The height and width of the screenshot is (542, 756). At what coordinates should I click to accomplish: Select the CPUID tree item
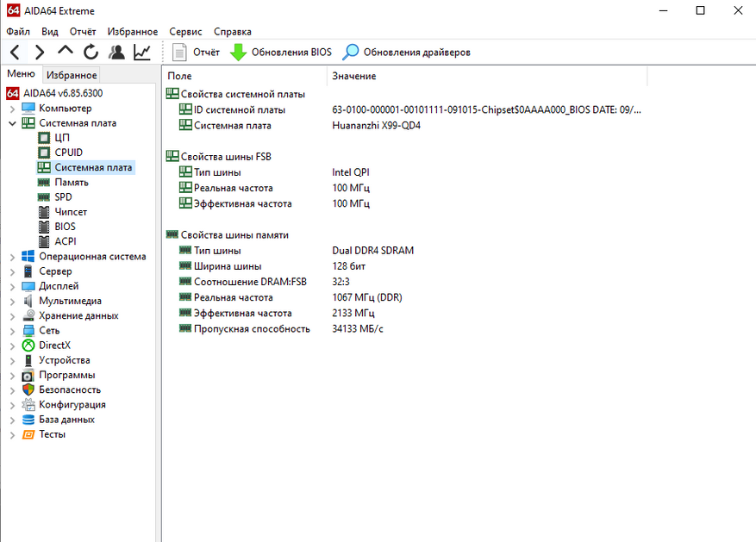[x=68, y=153]
